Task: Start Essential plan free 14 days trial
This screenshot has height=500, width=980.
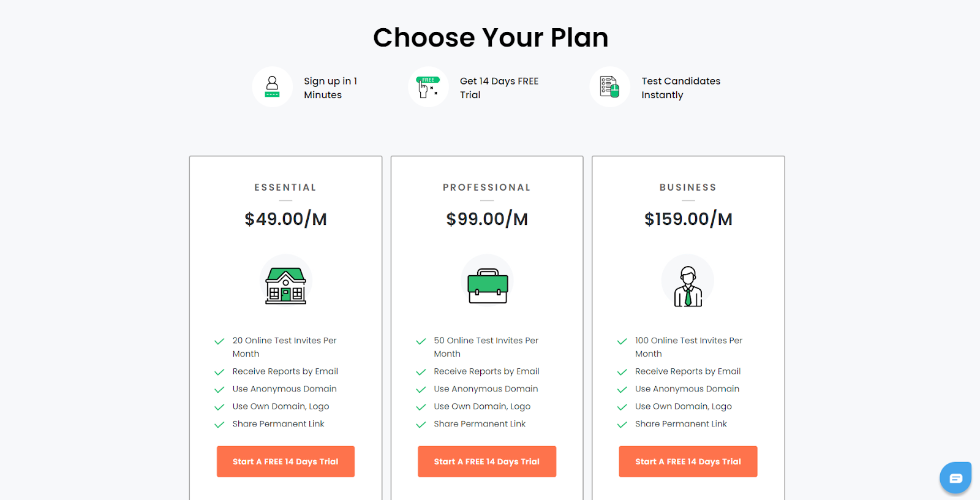Action: pos(285,461)
